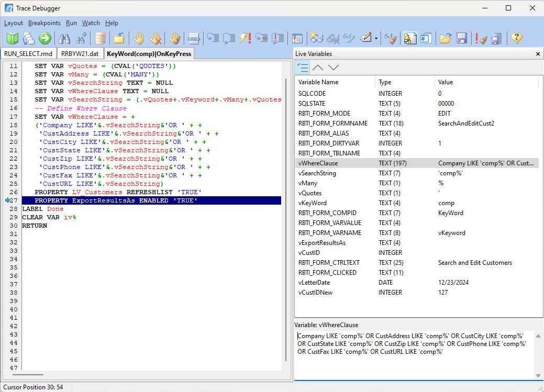Click the windows with hash symbol icon
The image size is (544, 392).
[x=426, y=38]
